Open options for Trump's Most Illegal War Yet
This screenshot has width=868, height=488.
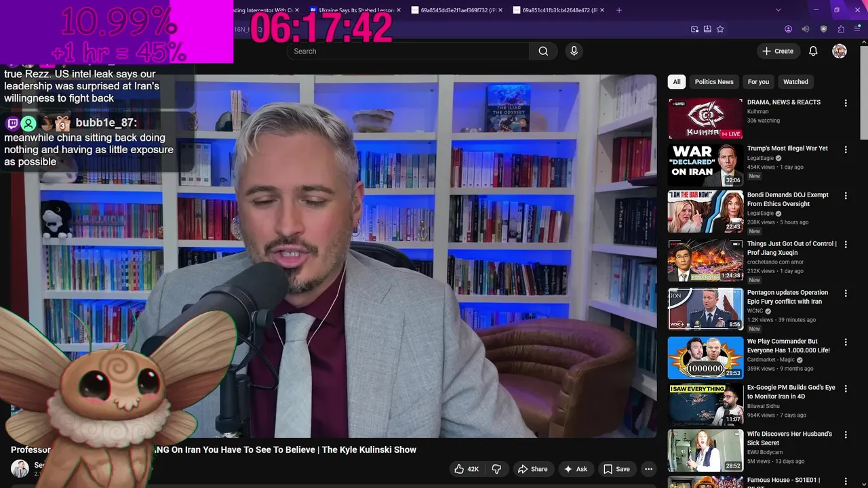coord(846,149)
